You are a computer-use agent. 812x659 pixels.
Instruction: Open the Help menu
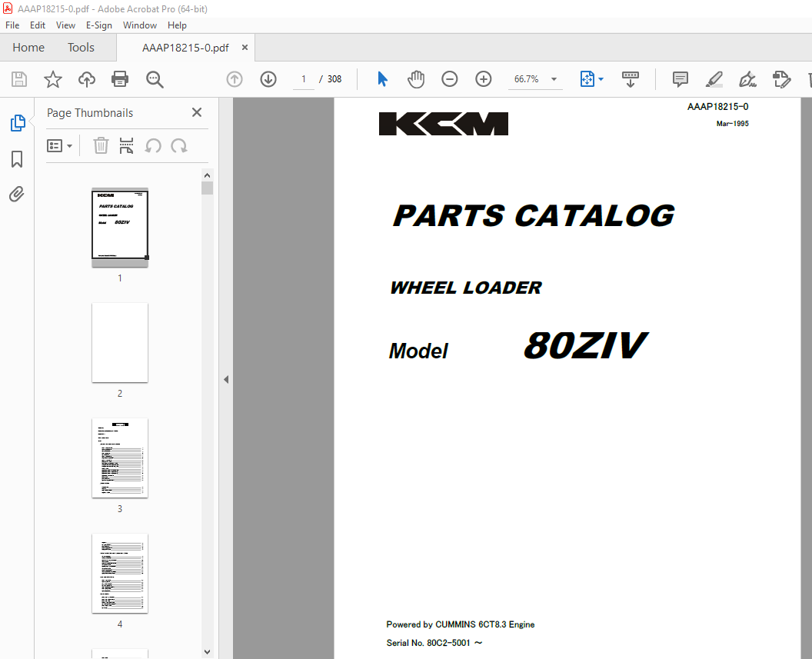pos(177,25)
